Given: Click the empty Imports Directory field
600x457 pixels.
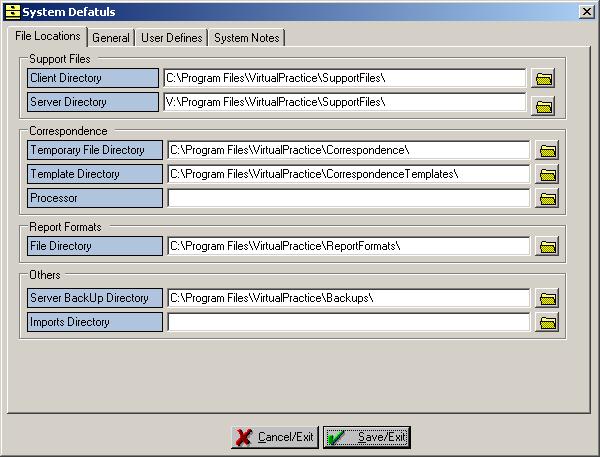Looking at the screenshot, I should point(348,322).
